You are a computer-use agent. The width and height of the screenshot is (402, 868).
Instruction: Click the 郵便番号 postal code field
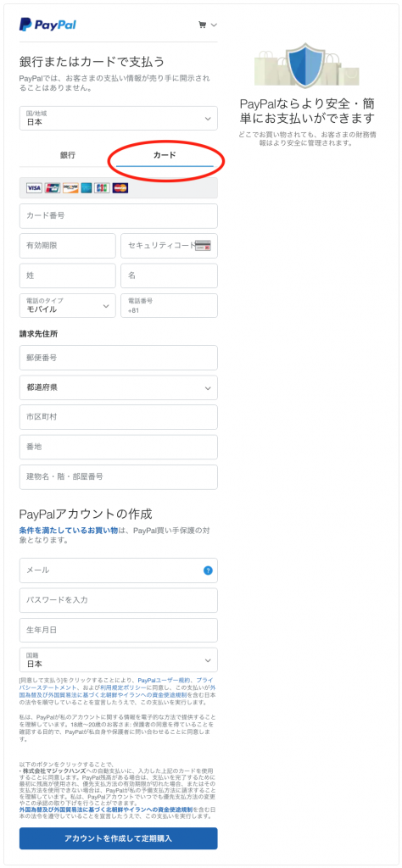click(x=119, y=358)
